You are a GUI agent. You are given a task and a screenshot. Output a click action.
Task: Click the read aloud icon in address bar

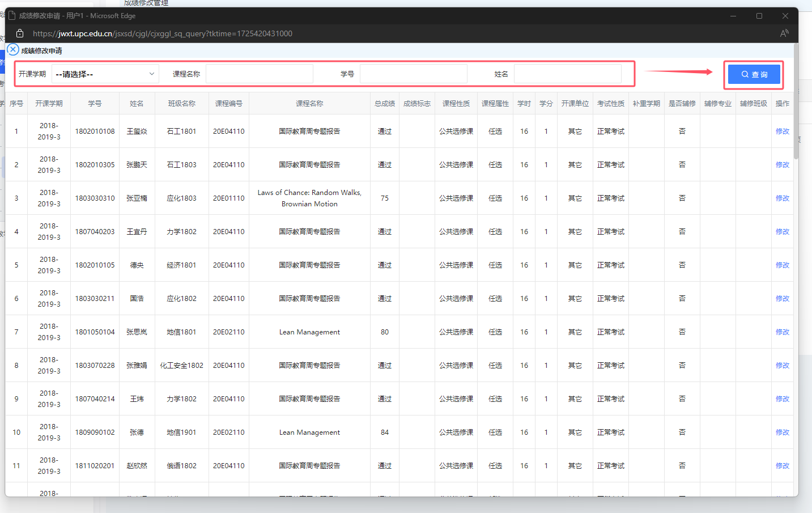784,33
